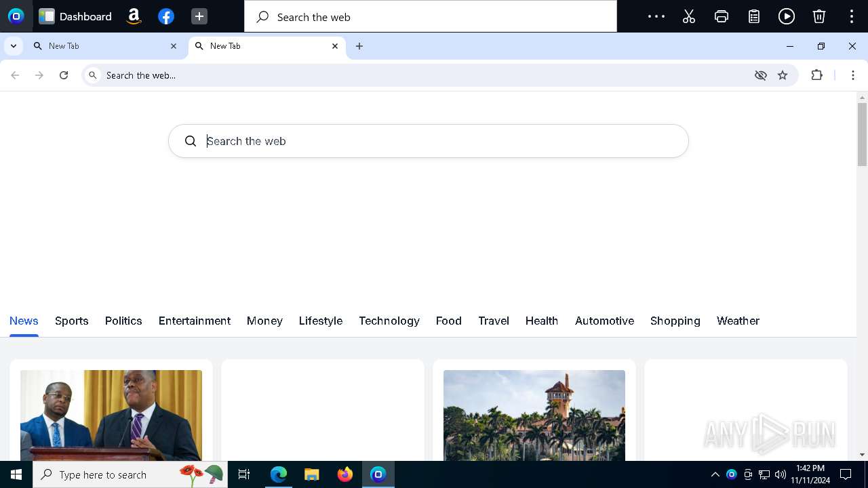
Task: Open the clock showing 1:42 PM
Action: pyautogui.click(x=810, y=474)
